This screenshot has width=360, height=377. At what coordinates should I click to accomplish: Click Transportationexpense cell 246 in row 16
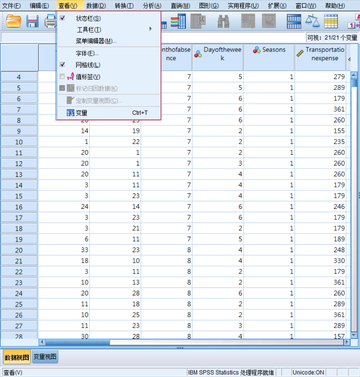(x=321, y=207)
